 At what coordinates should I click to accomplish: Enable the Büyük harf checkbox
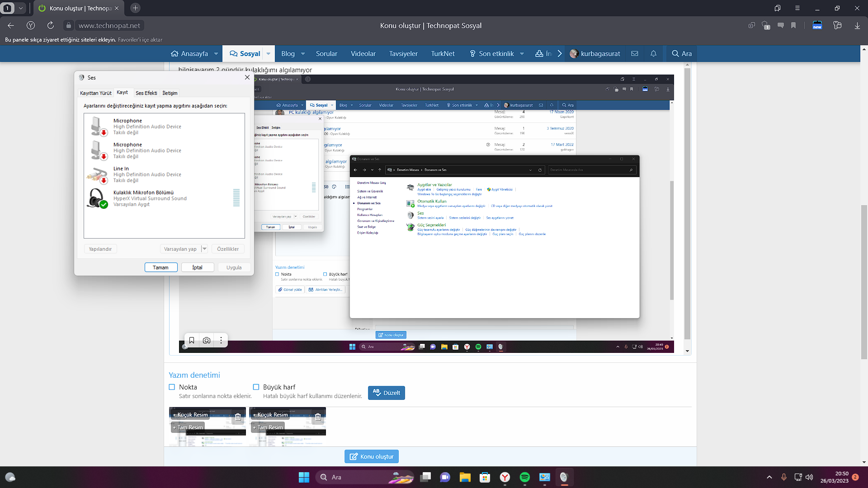[256, 387]
